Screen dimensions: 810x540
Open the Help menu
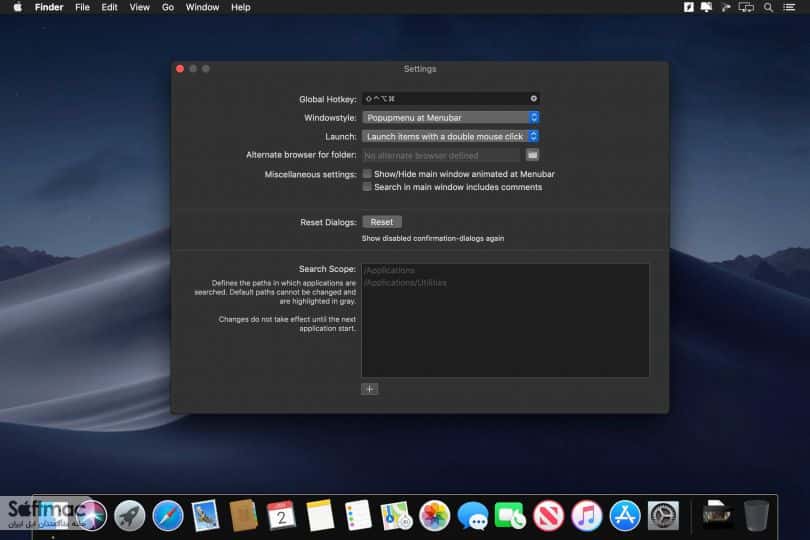240,7
